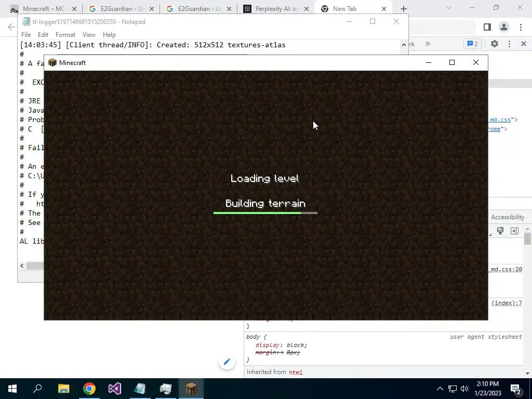Open DevTools customize three-dot menu
Image resolution: width=532 pixels, height=399 pixels.
click(509, 44)
